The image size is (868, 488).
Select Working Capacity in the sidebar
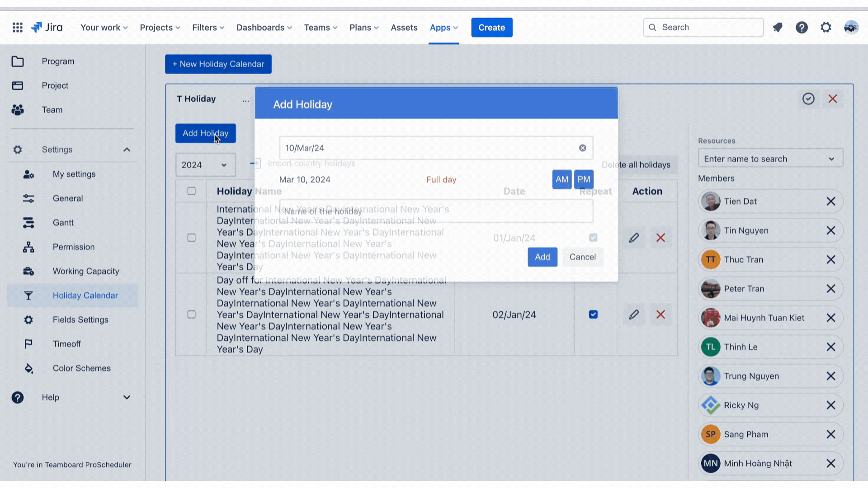pyautogui.click(x=86, y=271)
